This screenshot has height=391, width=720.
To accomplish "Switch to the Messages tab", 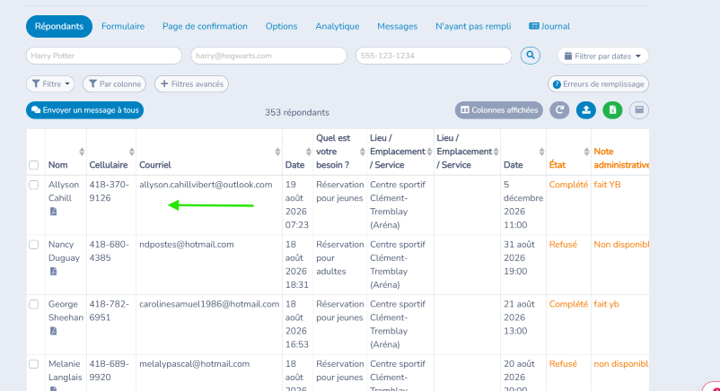I will pos(397,27).
